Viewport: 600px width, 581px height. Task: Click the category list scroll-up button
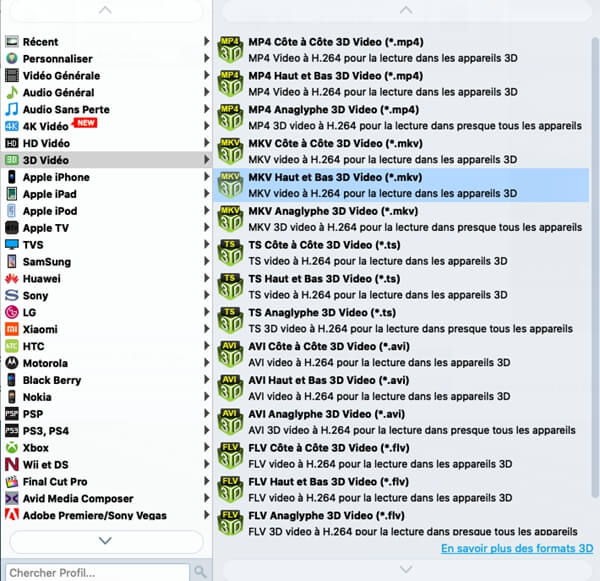coord(105,11)
